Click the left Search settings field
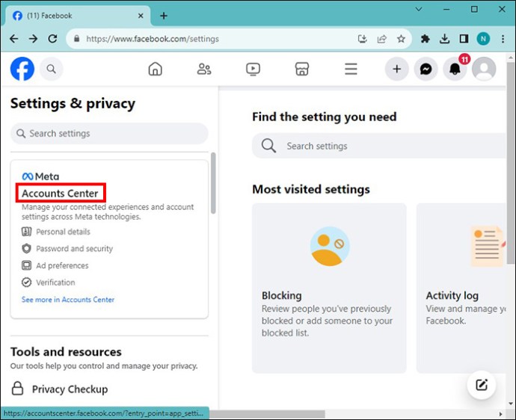The height and width of the screenshot is (420, 516). point(109,134)
